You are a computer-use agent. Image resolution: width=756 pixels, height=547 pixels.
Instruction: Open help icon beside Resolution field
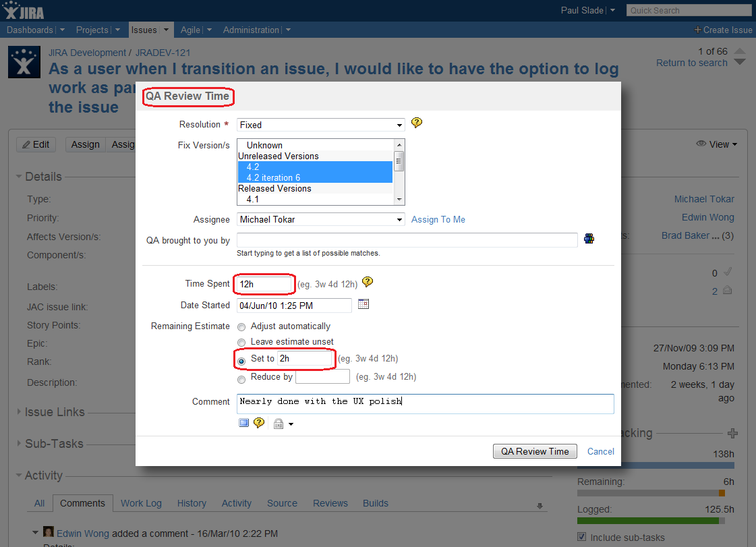click(417, 123)
